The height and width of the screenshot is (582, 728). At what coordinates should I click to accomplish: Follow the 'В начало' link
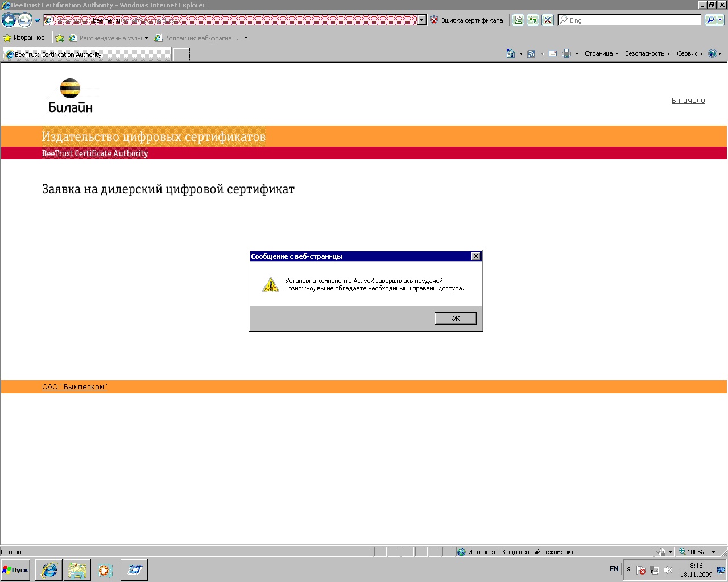coord(688,101)
